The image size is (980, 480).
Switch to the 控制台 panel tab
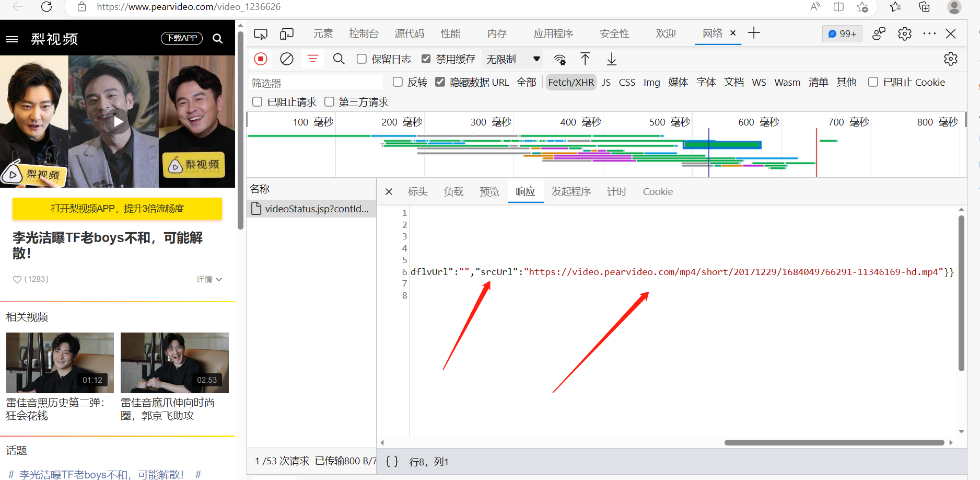364,34
